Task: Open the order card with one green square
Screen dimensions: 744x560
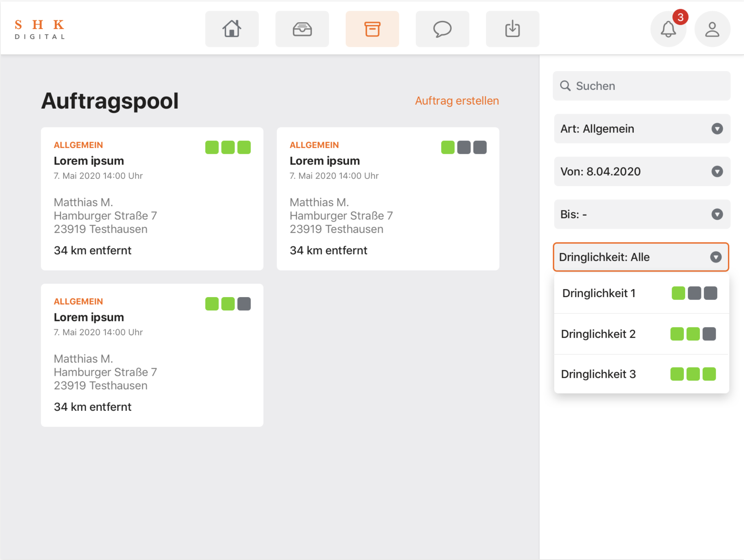Action: coord(388,199)
